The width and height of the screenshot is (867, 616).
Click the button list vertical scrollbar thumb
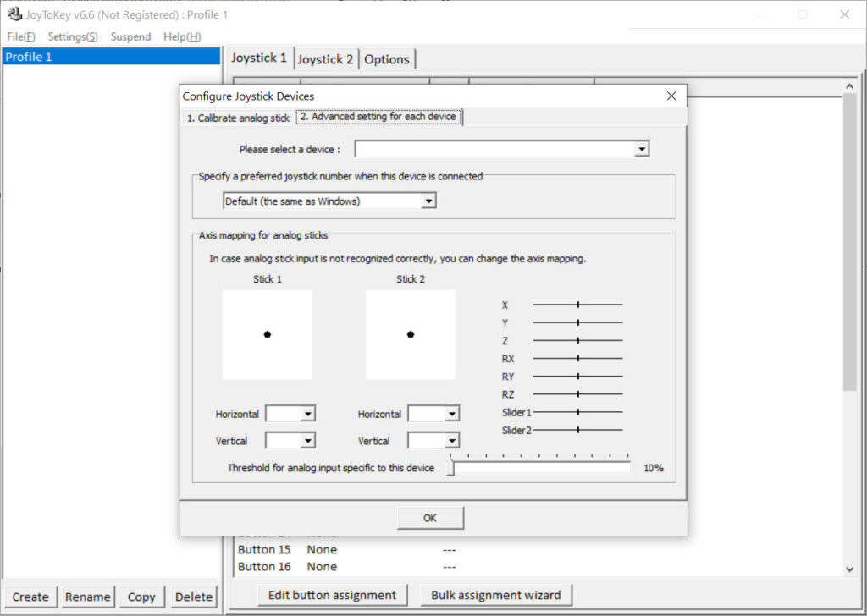[850, 242]
